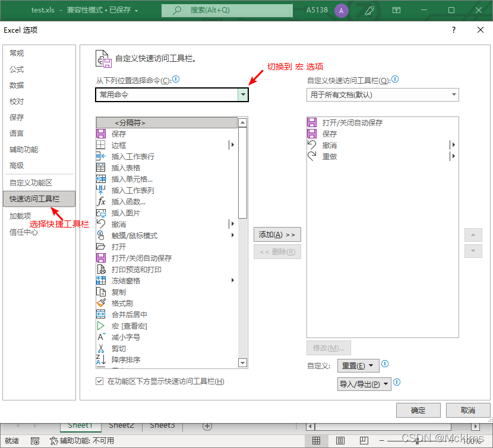Choose the 宏 [查看宏] play icon
The image size is (493, 448).
100,326
